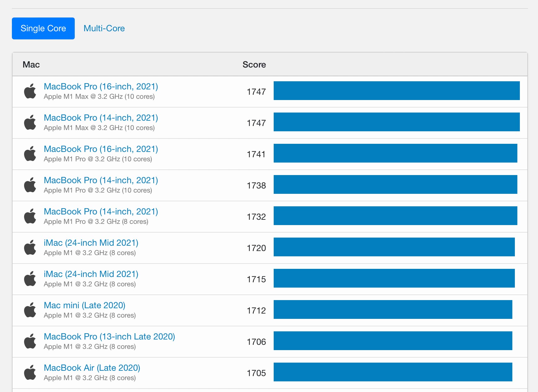
Task: Open the MacBook Air (Late 2020) link
Action: pos(92,368)
